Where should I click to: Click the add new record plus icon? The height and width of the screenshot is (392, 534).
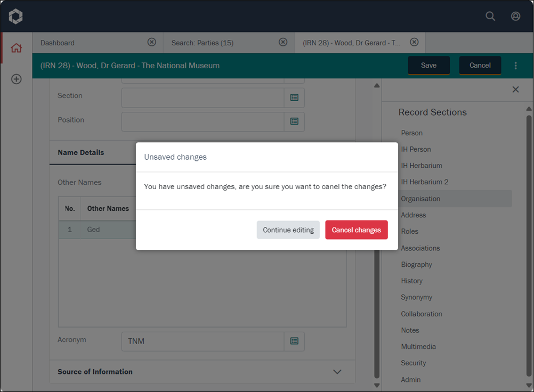[17, 79]
